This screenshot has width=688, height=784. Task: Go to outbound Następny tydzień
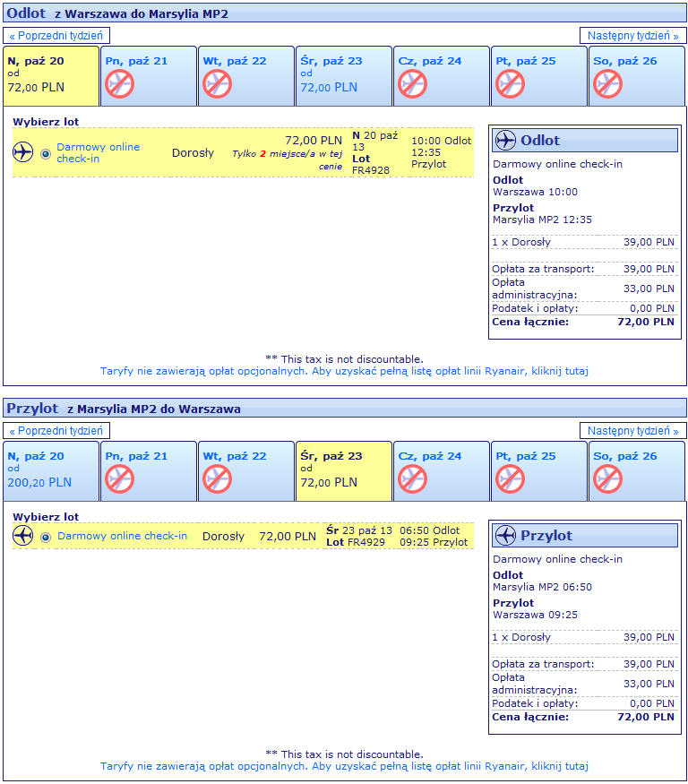coord(632,36)
